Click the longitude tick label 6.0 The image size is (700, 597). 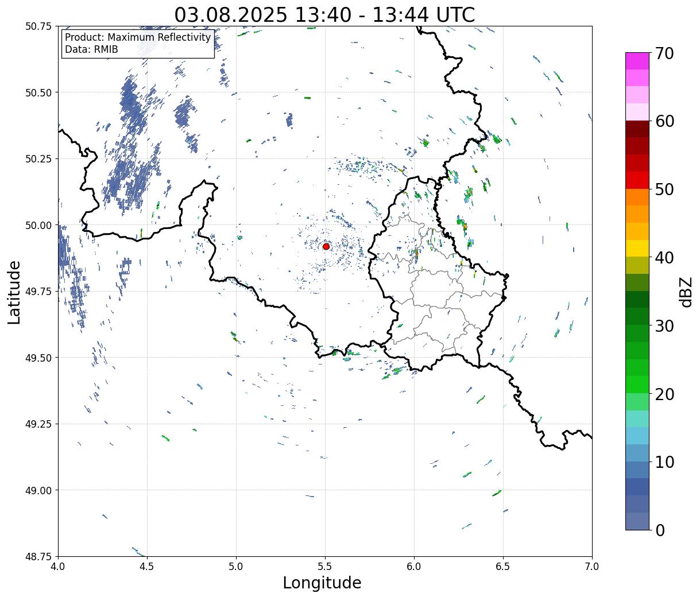pos(414,566)
